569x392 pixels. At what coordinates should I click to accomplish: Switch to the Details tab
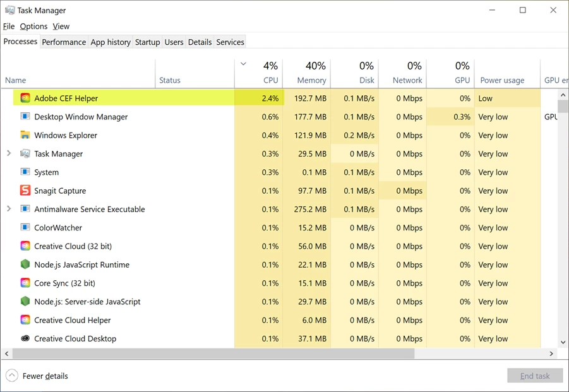[x=200, y=42]
